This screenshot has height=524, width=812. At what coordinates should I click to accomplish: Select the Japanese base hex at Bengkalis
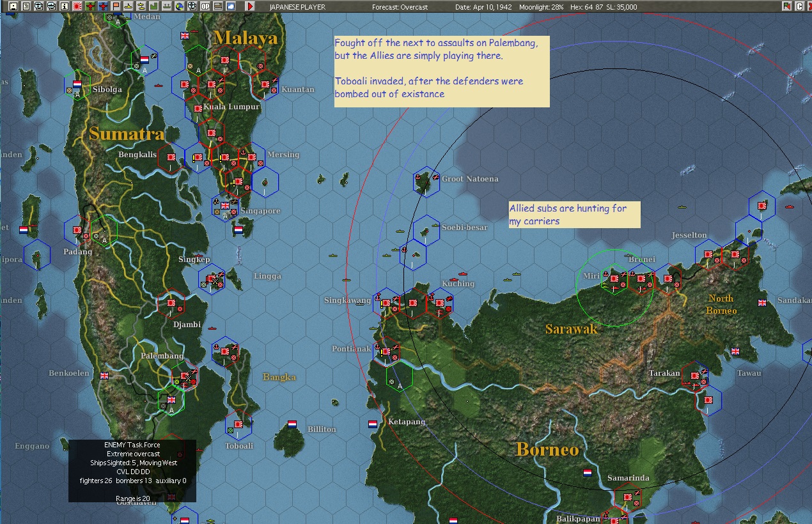click(171, 158)
